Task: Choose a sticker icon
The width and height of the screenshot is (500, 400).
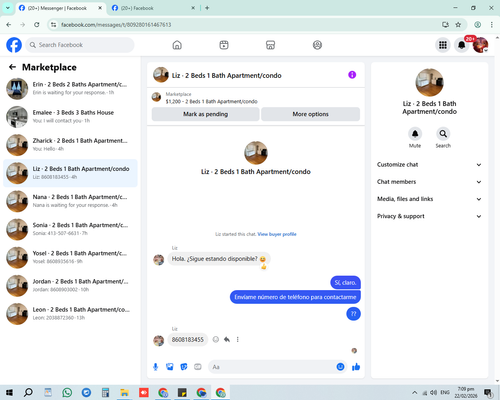Action: pos(184,367)
